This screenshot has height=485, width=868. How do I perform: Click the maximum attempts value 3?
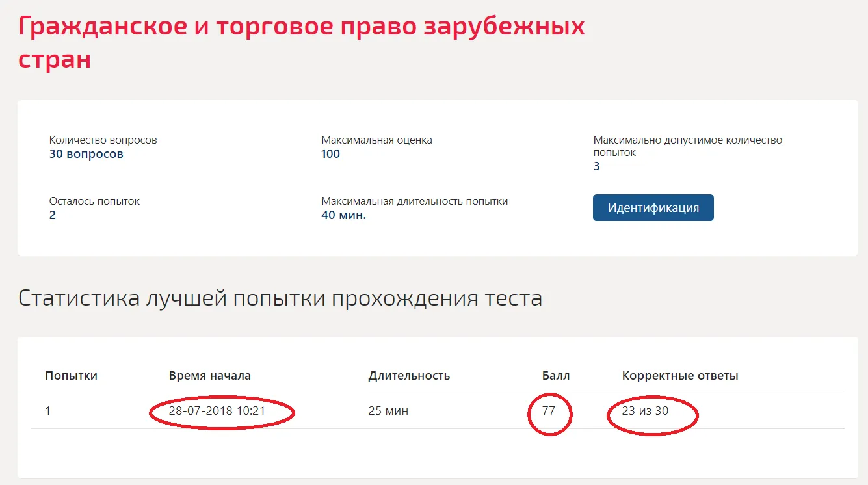pos(596,166)
